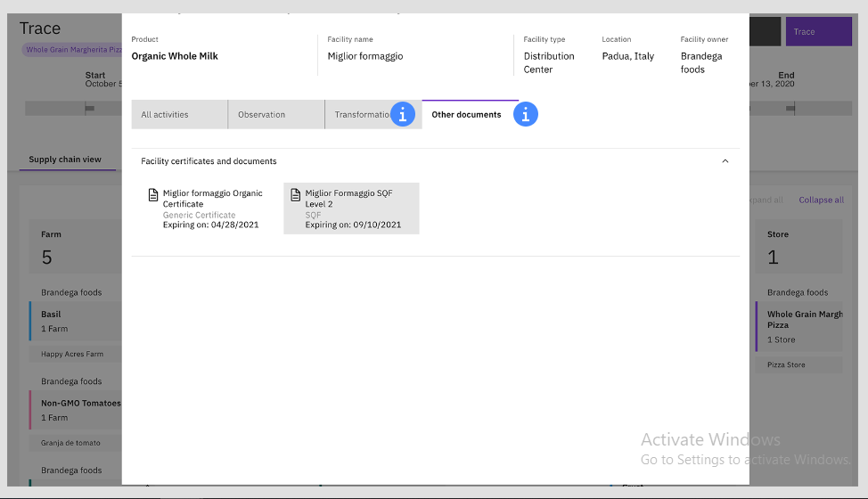The width and height of the screenshot is (868, 499).
Task: Click Brandega foods facility owner value
Action: [701, 62]
